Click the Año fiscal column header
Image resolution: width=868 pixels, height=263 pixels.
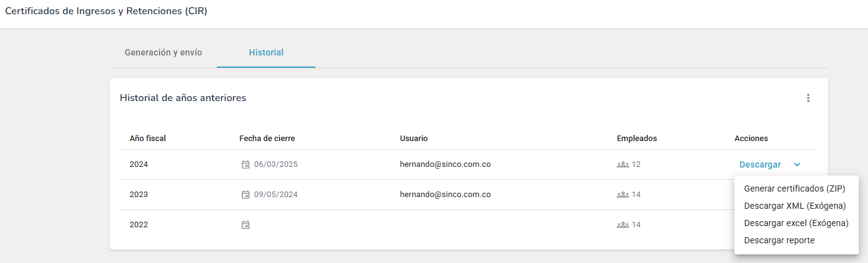148,139
